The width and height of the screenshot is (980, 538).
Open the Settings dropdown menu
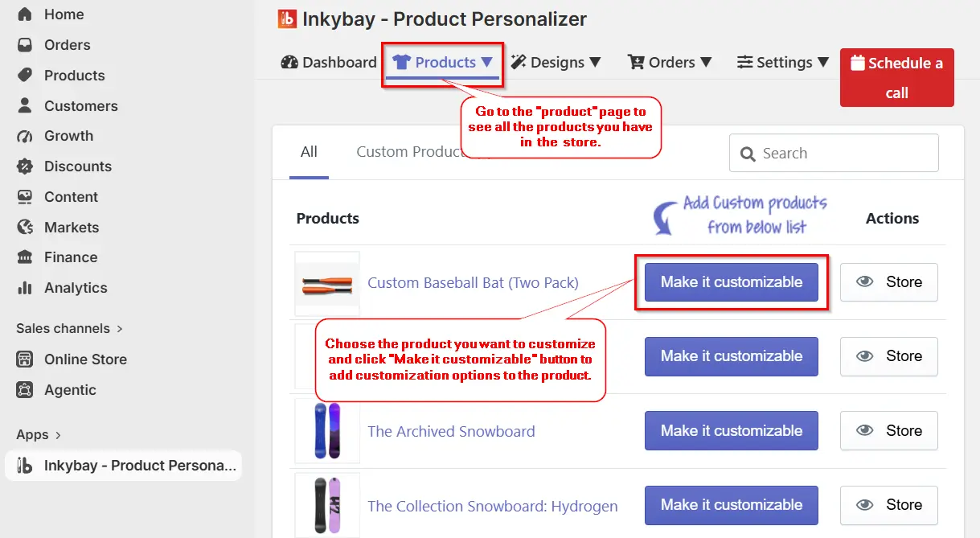[x=783, y=62]
